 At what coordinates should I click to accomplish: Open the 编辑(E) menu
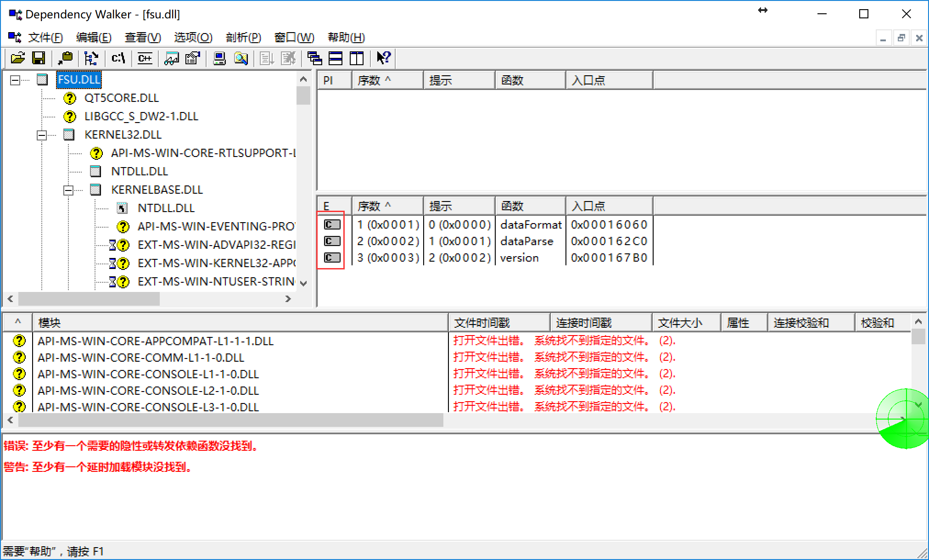tap(94, 37)
